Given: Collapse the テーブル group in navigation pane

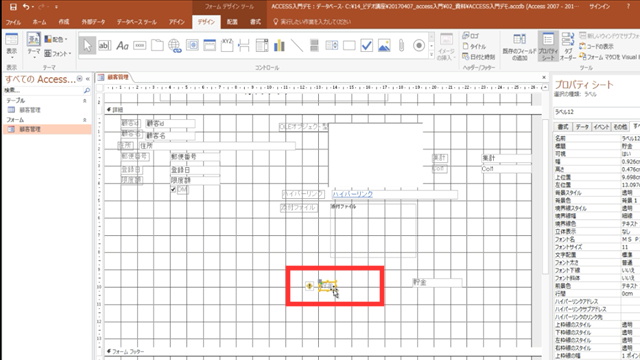Looking at the screenshot, I should coord(84,100).
